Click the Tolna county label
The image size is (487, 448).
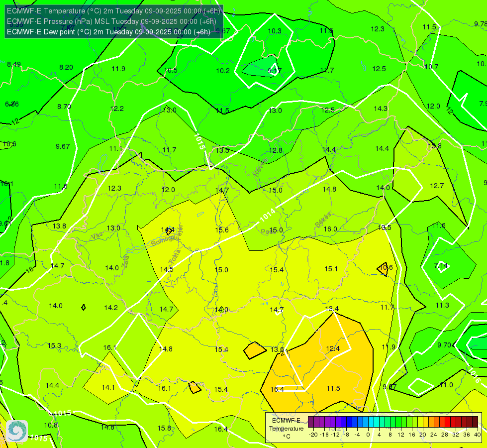pyautogui.click(x=175, y=257)
